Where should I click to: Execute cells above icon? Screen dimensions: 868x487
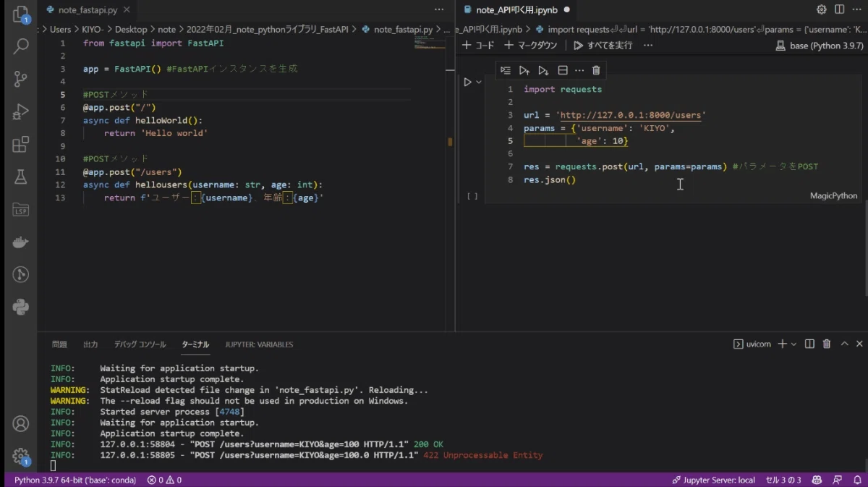[524, 70]
